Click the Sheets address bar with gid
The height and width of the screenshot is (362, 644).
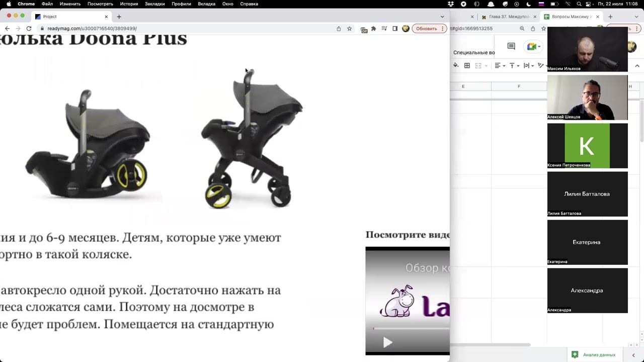471,29
